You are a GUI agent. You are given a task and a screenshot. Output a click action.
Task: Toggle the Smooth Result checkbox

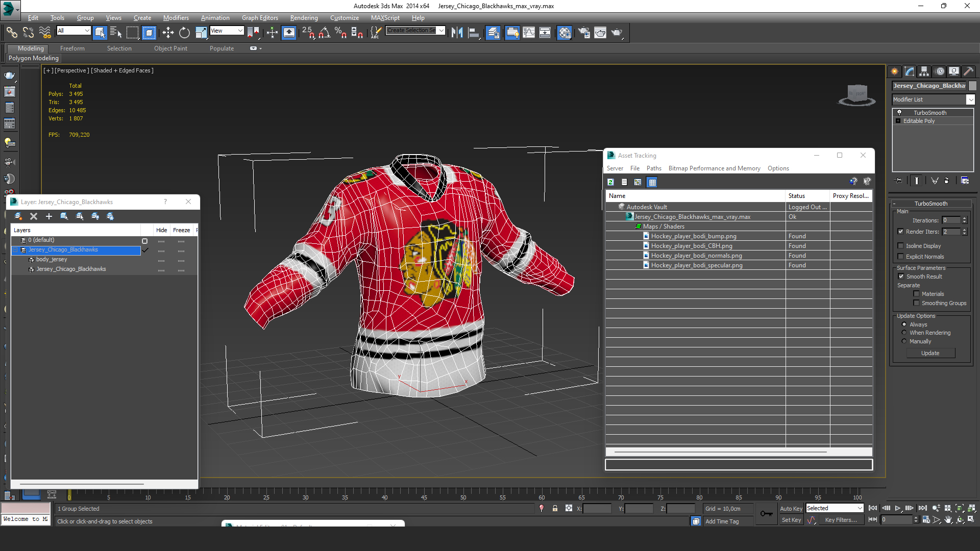point(901,277)
